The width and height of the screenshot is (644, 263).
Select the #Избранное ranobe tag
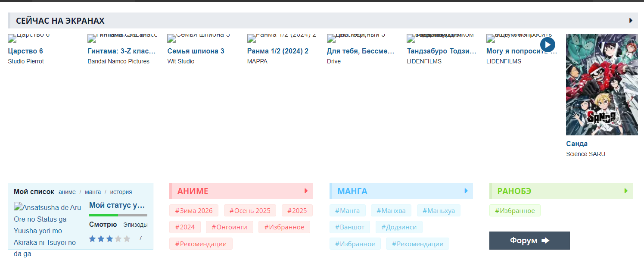(x=515, y=211)
